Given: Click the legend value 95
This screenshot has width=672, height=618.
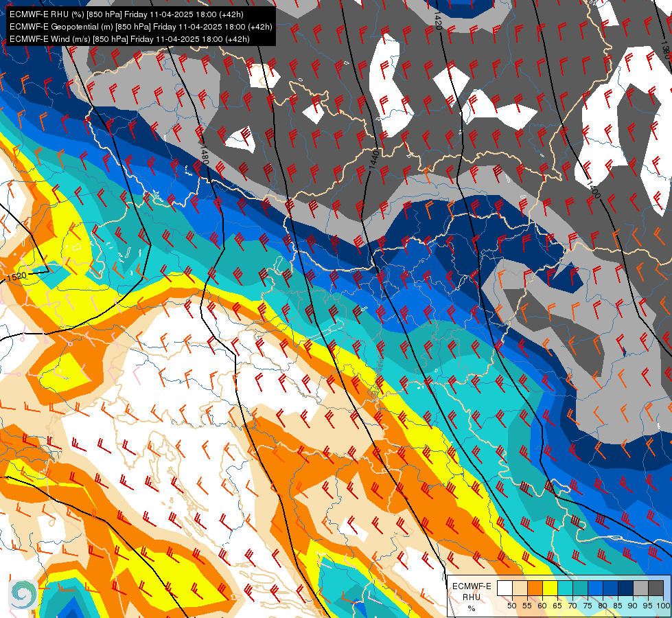Looking at the screenshot, I should point(648,606).
